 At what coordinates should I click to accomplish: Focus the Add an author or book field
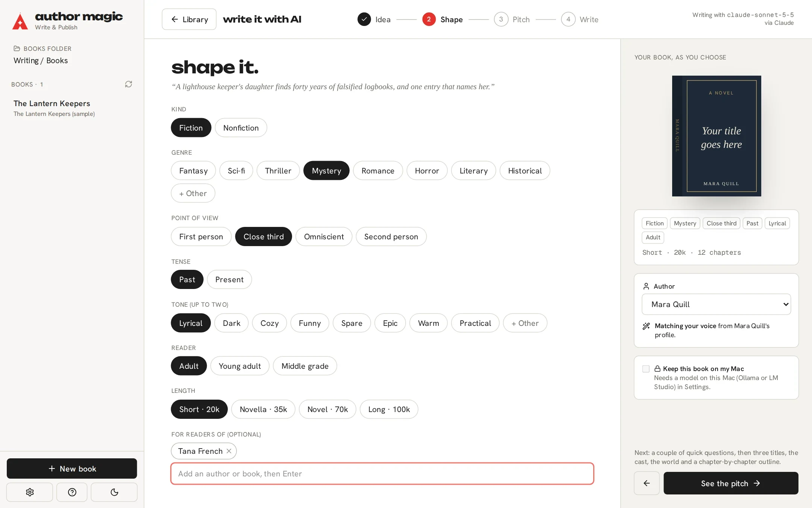(382, 474)
